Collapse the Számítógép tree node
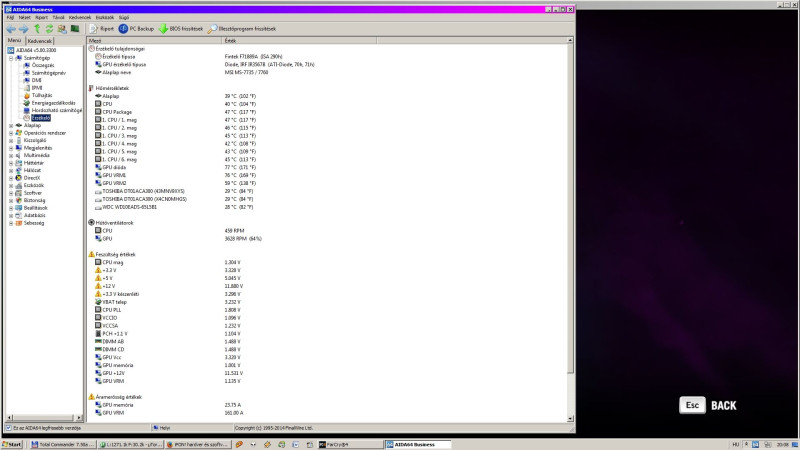Screen dimensions: 800x450 coord(11,58)
